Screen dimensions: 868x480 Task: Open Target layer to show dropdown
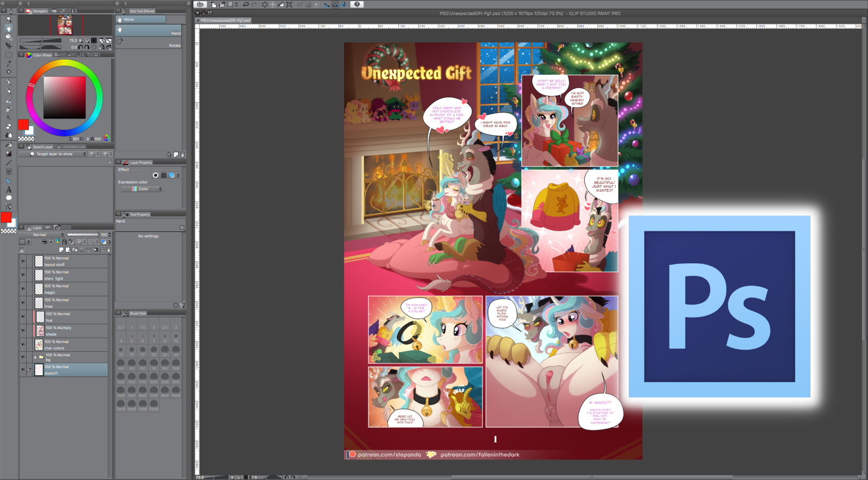(x=58, y=154)
